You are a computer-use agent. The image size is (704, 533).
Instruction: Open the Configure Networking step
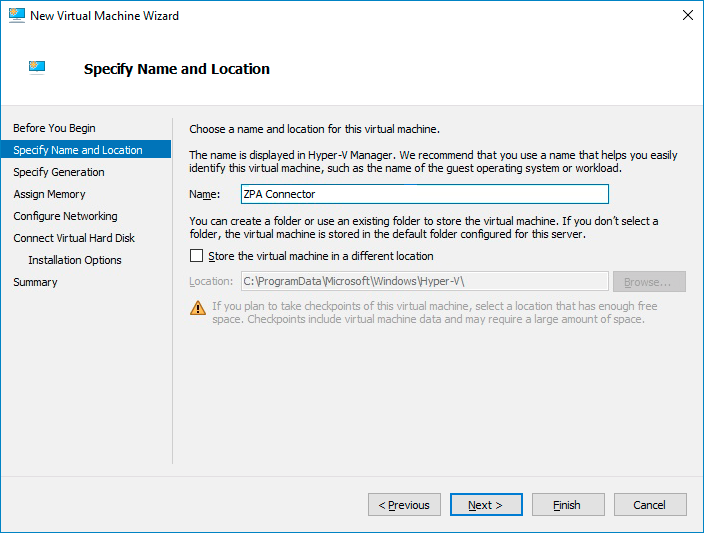pyautogui.click(x=66, y=216)
